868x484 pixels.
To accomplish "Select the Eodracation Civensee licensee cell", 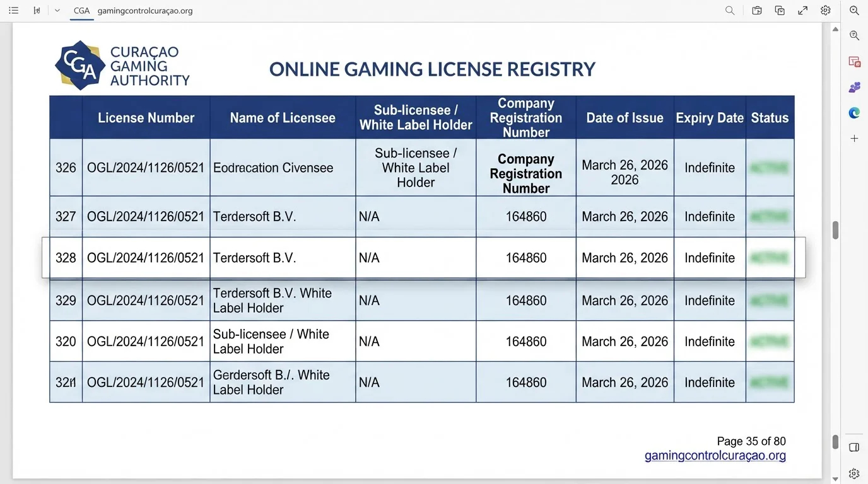I will pyautogui.click(x=283, y=168).
